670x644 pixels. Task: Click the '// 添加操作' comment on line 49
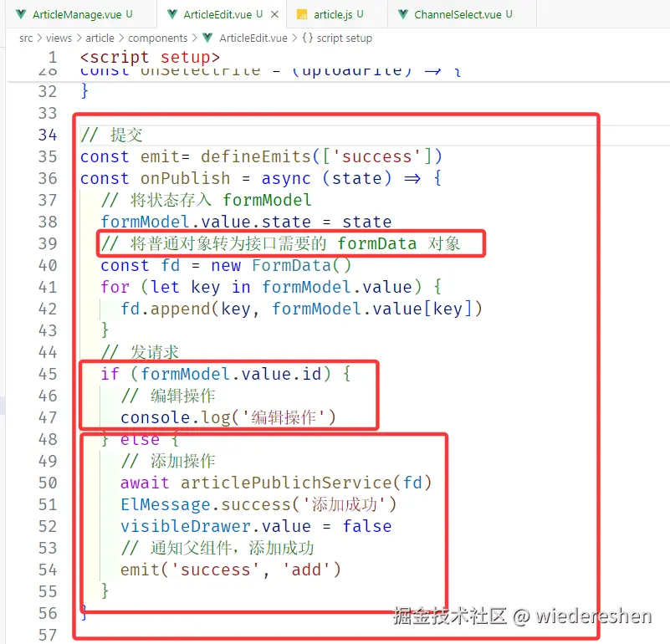pos(168,461)
